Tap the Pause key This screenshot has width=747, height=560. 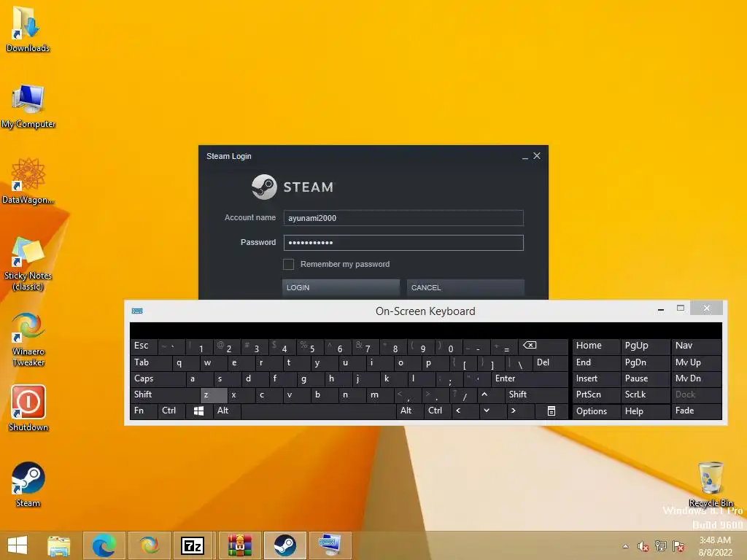[645, 379]
